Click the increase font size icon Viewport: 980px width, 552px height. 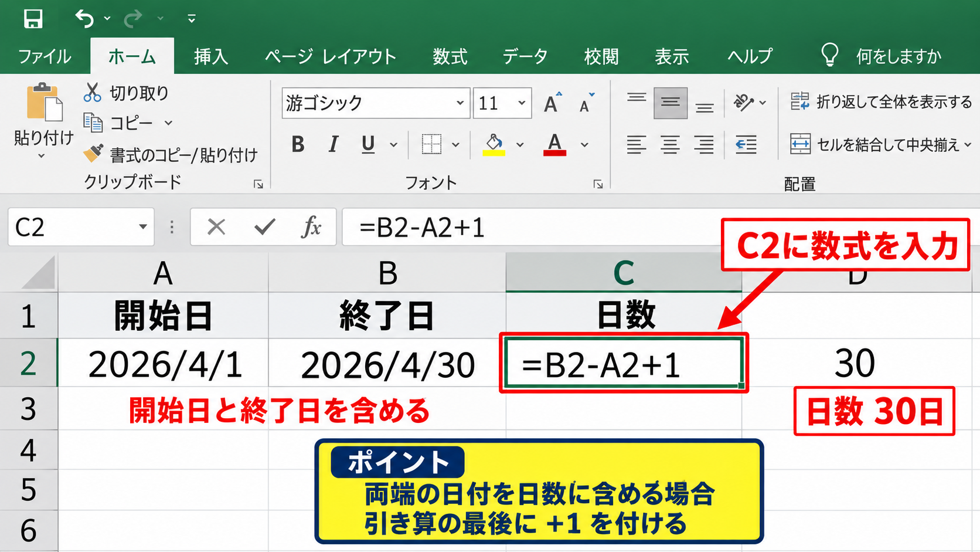point(552,103)
